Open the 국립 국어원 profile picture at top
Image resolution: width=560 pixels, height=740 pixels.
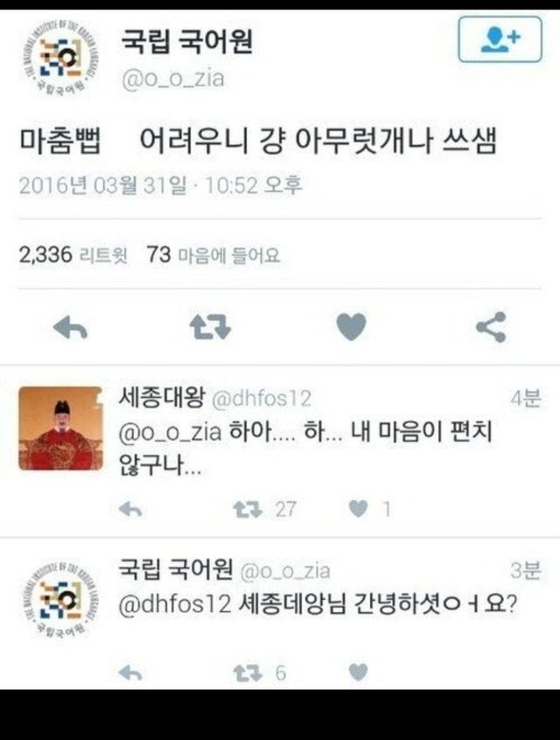(60, 59)
